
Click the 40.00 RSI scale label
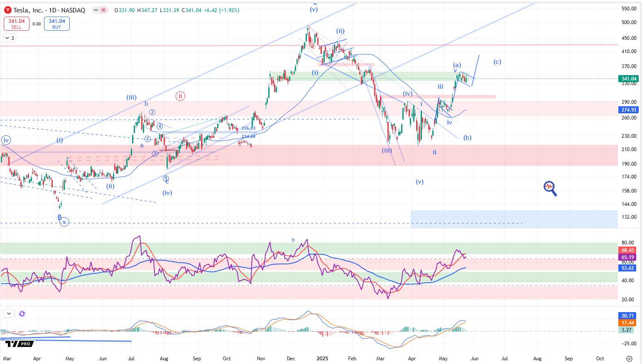[x=628, y=281]
